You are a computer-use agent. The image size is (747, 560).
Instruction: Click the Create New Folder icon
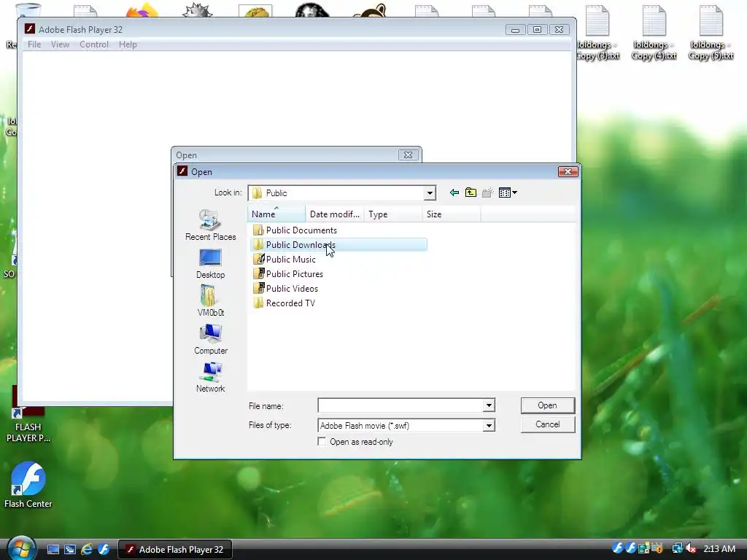pos(487,192)
